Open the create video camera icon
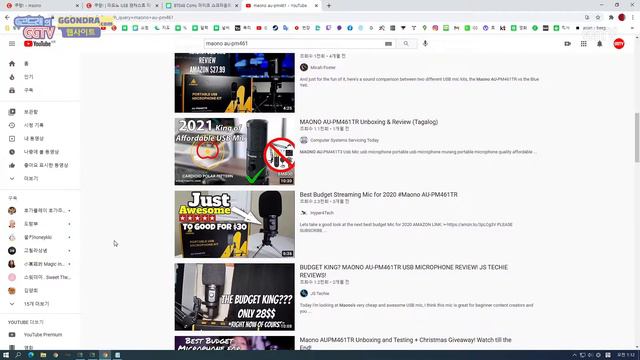The image size is (640, 360). tap(567, 44)
